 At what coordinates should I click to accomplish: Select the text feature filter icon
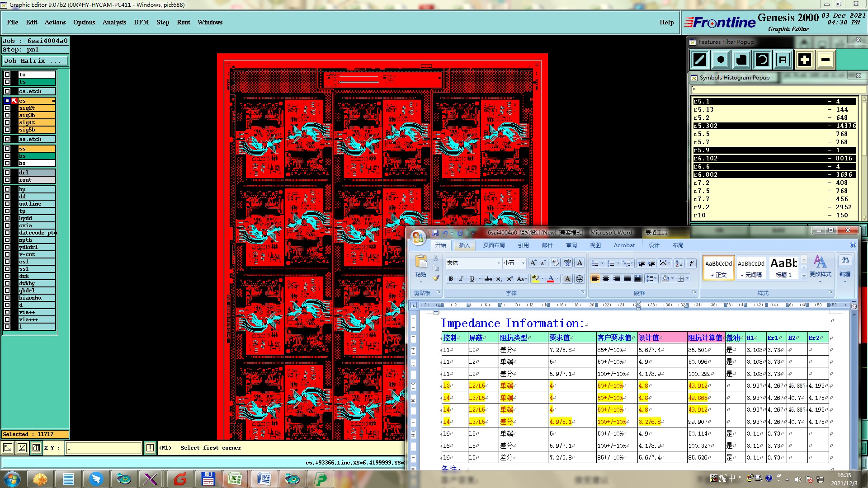(783, 60)
